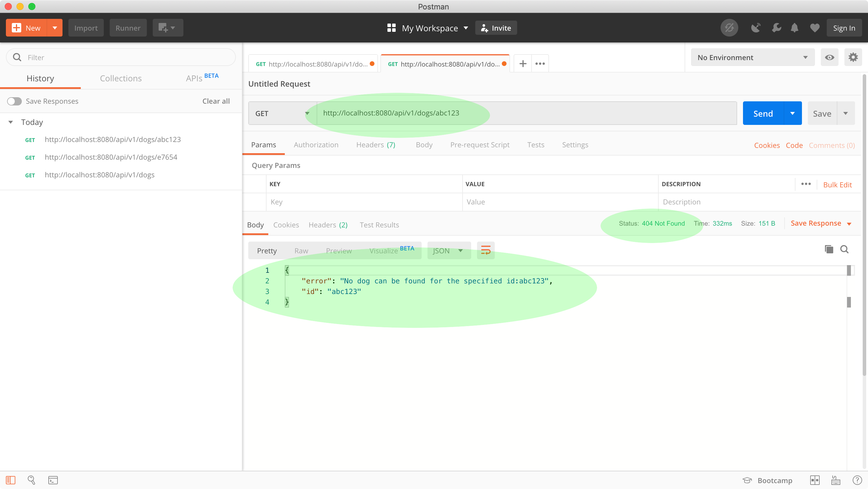The width and height of the screenshot is (868, 489).
Task: Click the notifications bell icon
Action: click(794, 28)
